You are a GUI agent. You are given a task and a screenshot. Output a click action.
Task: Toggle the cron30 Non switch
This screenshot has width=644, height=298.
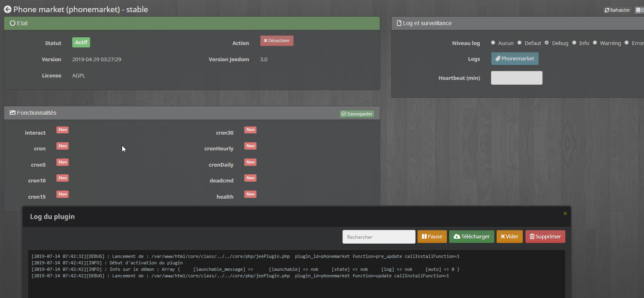point(250,130)
